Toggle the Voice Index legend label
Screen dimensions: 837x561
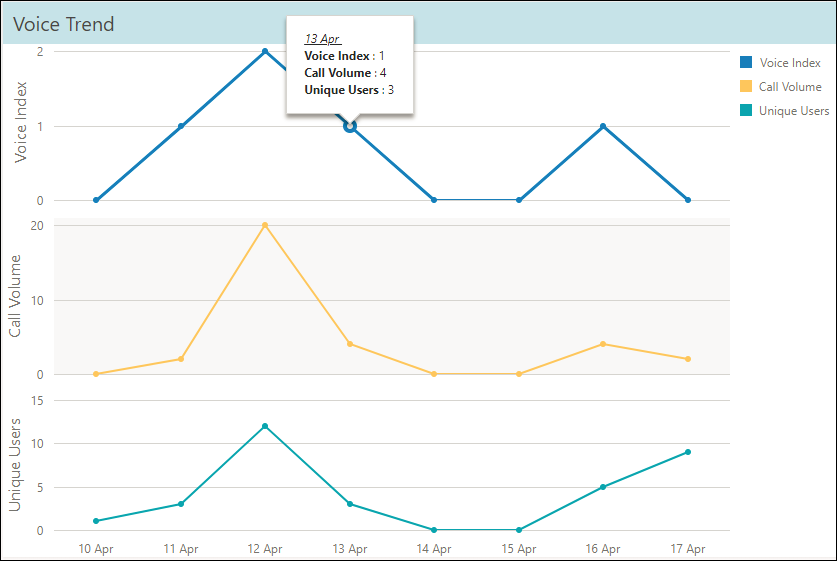tap(790, 63)
